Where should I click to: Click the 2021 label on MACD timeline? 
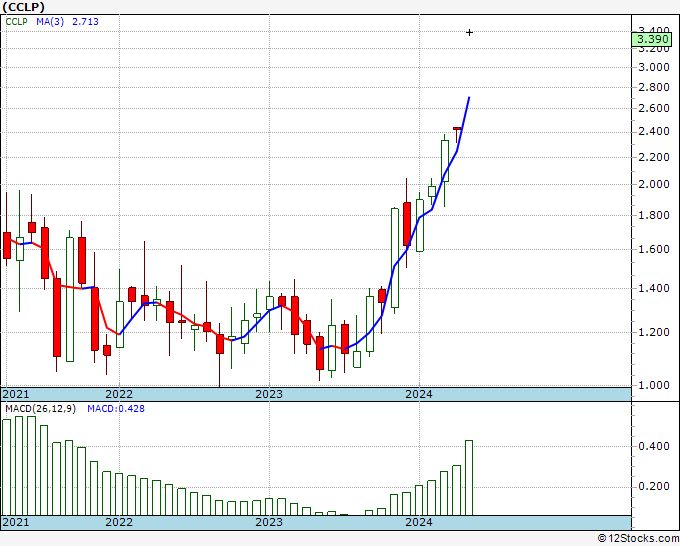click(16, 522)
